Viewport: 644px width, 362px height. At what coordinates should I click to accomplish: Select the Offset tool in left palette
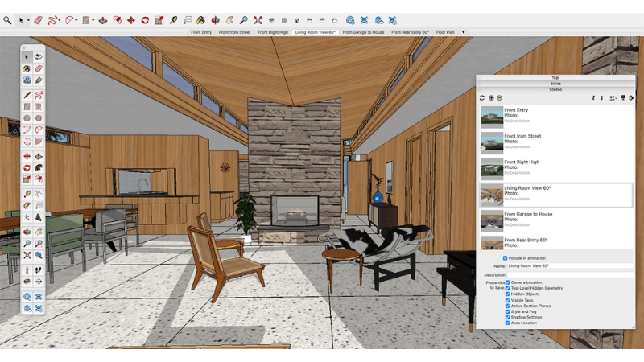click(38, 179)
